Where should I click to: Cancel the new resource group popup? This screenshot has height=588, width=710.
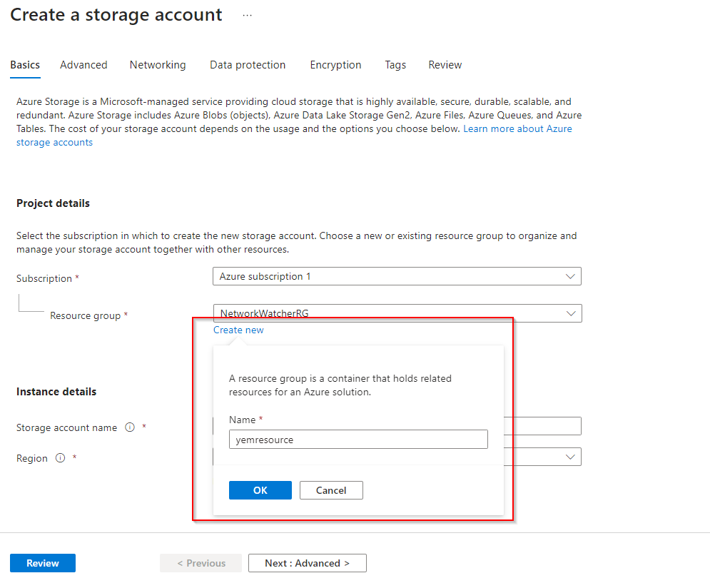(331, 490)
